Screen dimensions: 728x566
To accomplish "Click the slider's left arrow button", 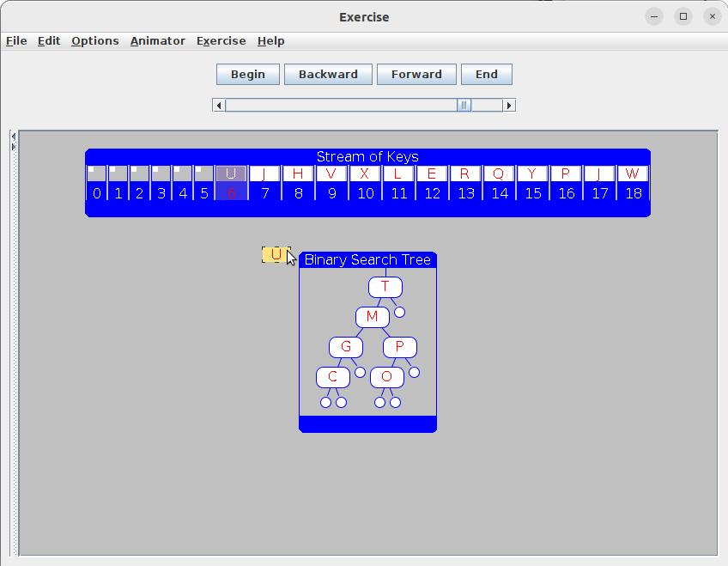I will (219, 105).
